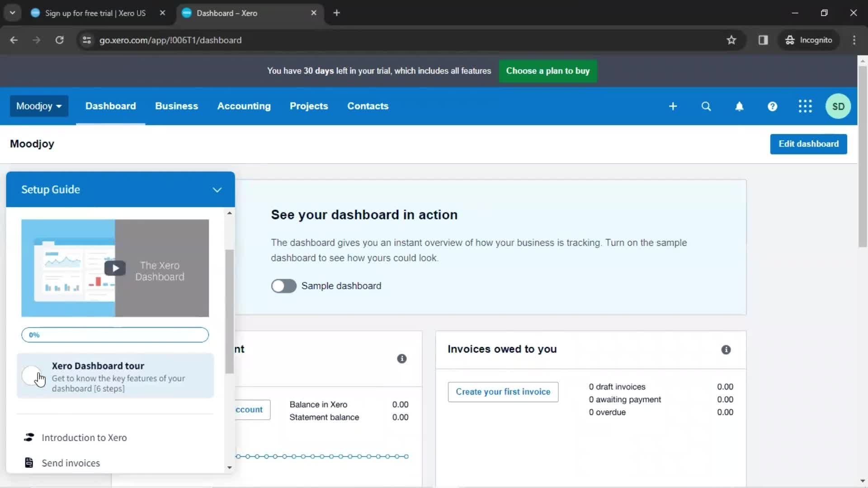868x488 pixels.
Task: Open the Moodjoy organisation dropdown
Action: pyautogui.click(x=39, y=106)
